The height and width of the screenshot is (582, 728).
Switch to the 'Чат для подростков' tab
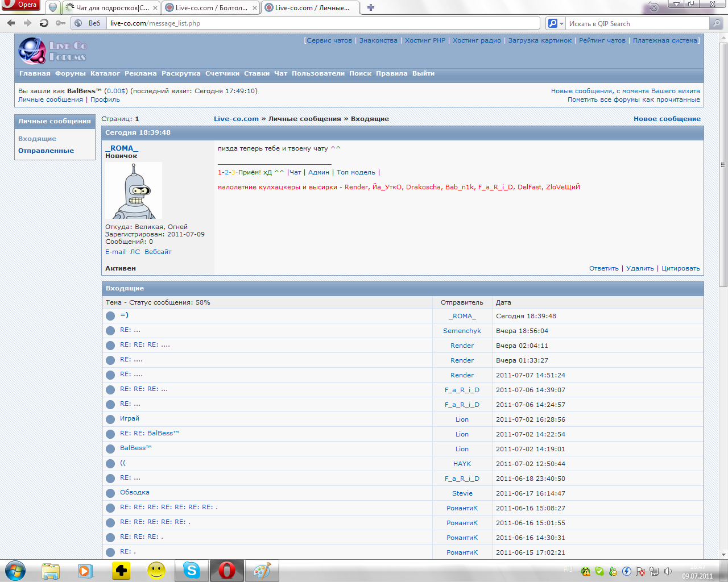click(108, 8)
